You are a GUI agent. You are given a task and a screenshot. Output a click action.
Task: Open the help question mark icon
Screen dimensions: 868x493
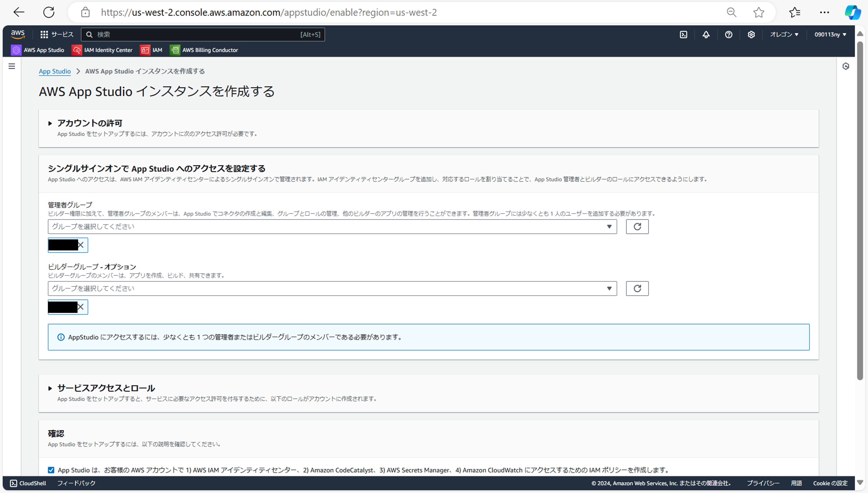point(729,35)
